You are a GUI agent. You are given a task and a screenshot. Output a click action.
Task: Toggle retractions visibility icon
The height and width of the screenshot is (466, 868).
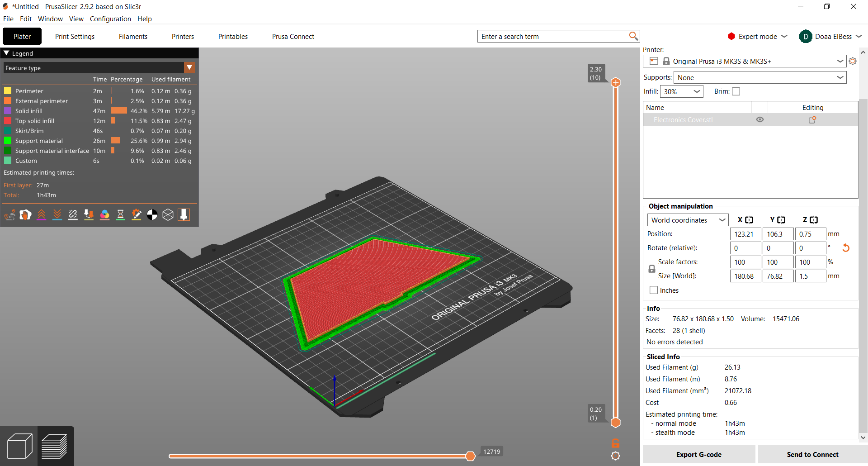[x=41, y=214]
